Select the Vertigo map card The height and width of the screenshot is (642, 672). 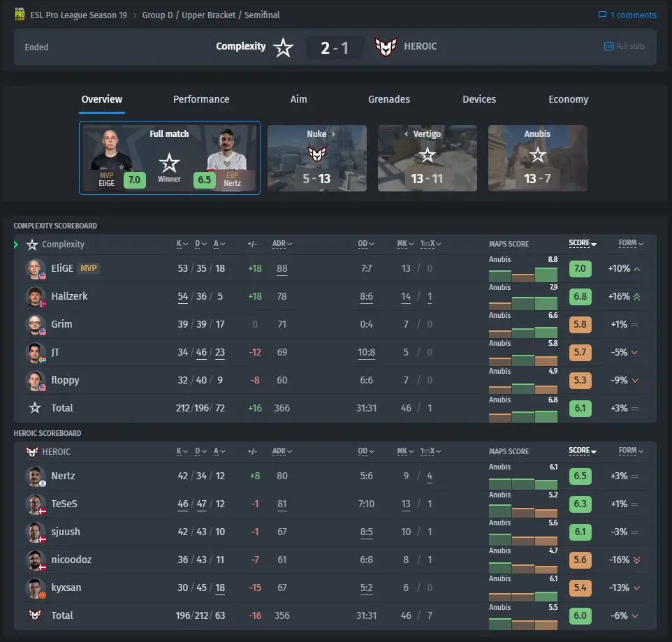[x=428, y=158]
